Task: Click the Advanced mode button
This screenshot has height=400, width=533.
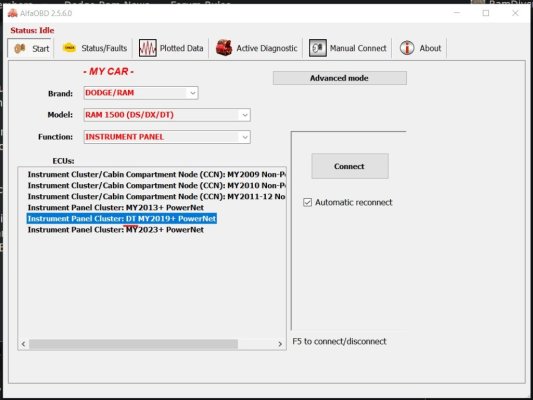Action: point(340,78)
